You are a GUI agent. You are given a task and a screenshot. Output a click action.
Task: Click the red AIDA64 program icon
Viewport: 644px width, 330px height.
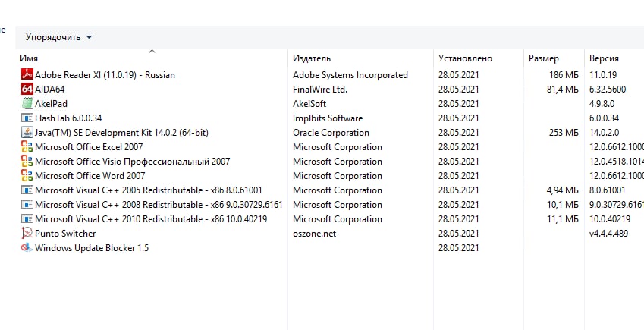(x=27, y=90)
